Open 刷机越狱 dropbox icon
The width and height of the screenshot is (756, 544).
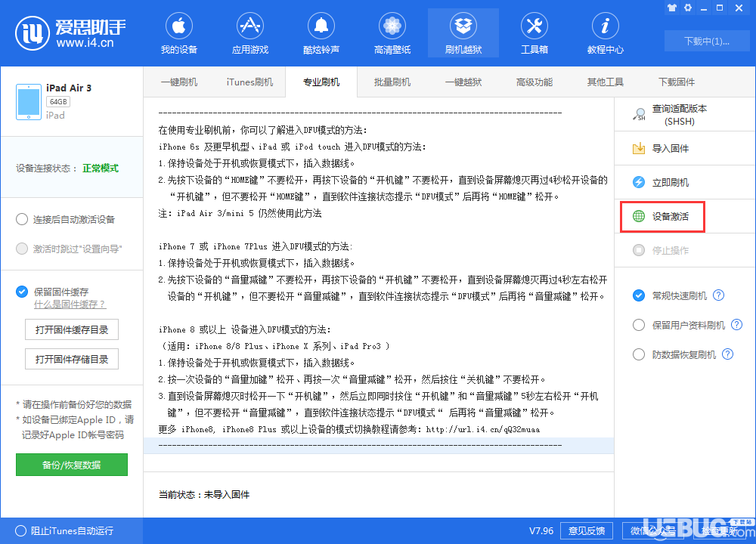click(x=463, y=26)
